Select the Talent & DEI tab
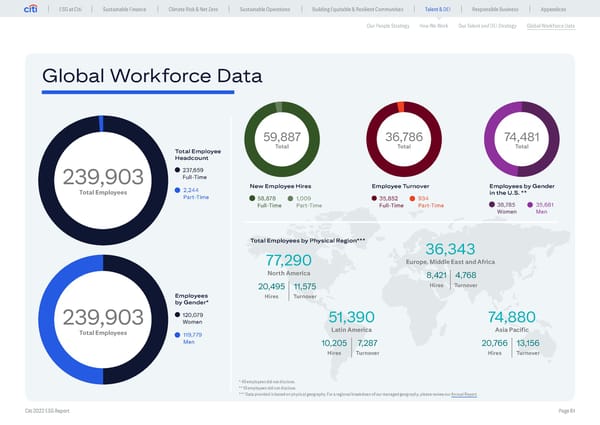The width and height of the screenshot is (600, 425). click(439, 10)
